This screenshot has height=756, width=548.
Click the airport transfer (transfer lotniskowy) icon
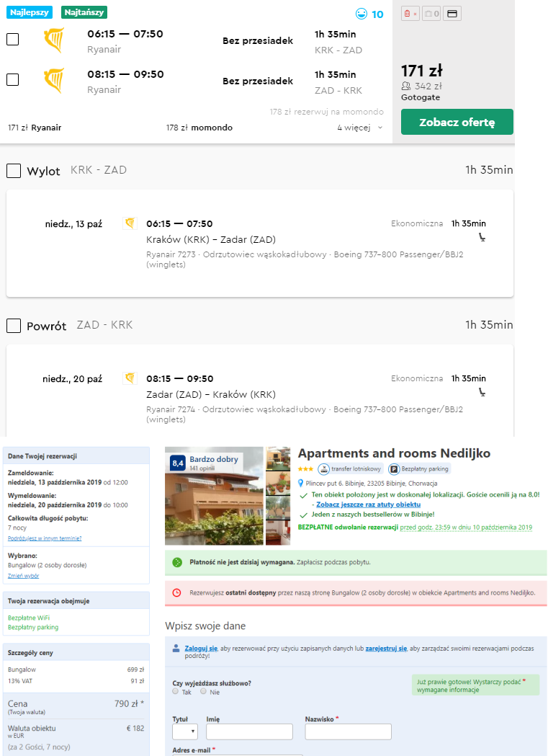[324, 469]
